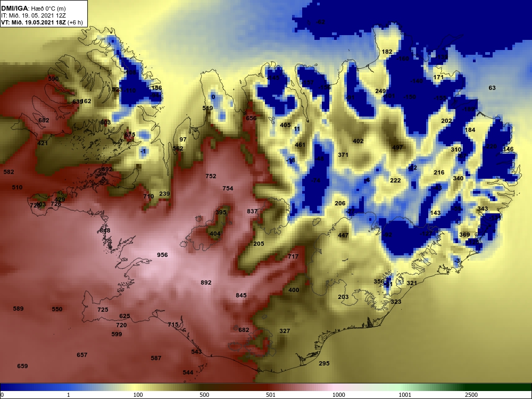This screenshot has height=399, width=532.
Task: Click the 405 map label
Action: point(285,125)
